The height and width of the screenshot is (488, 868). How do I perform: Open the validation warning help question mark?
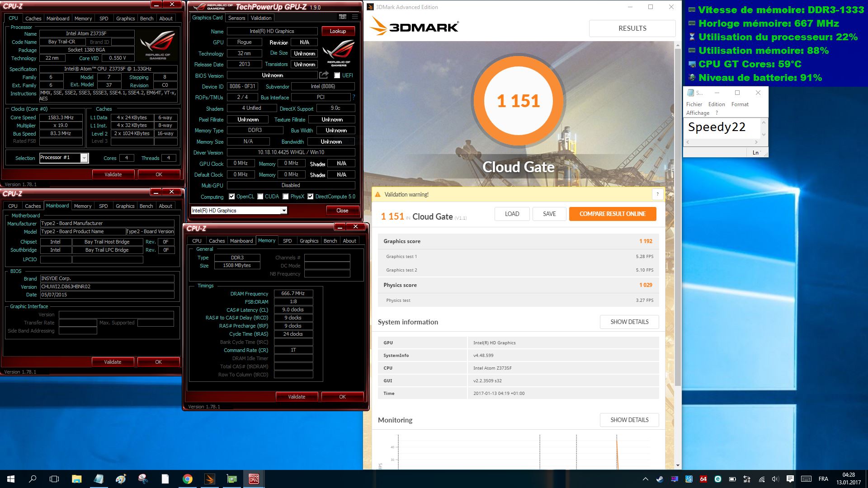(657, 194)
